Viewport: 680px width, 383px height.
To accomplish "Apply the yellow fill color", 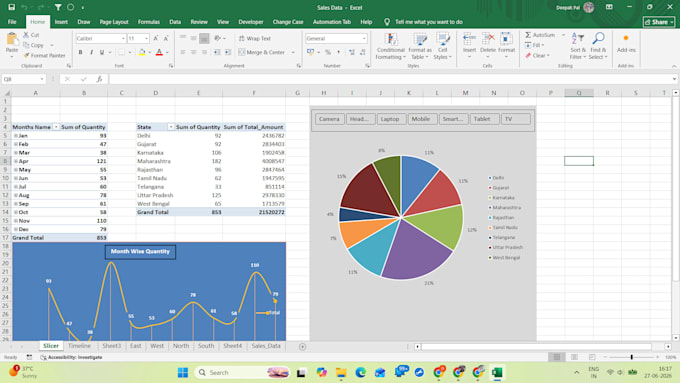I will [x=142, y=52].
